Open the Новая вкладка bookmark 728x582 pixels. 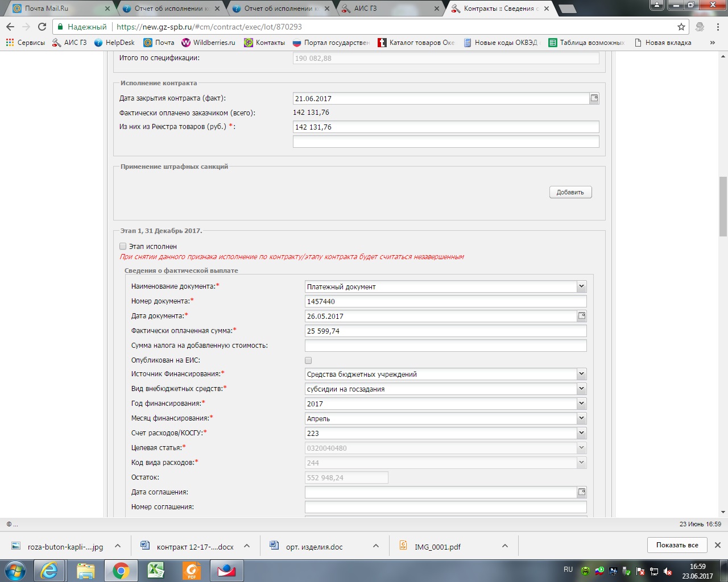[x=663, y=43]
